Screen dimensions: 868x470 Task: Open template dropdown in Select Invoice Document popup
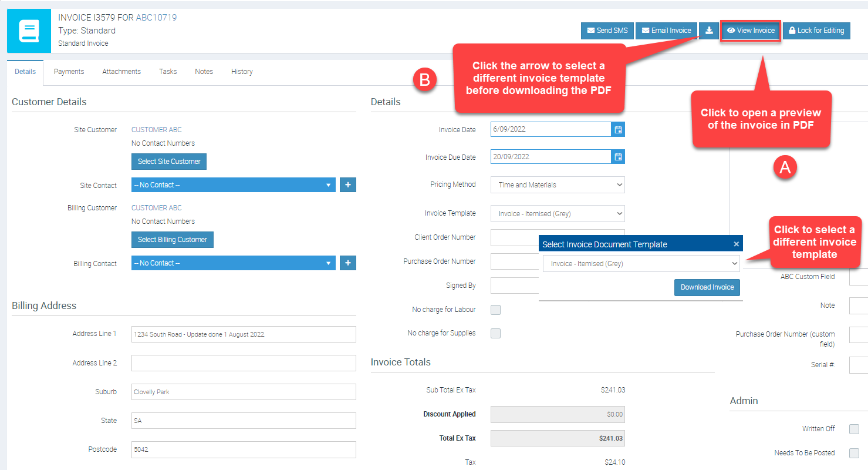(641, 264)
